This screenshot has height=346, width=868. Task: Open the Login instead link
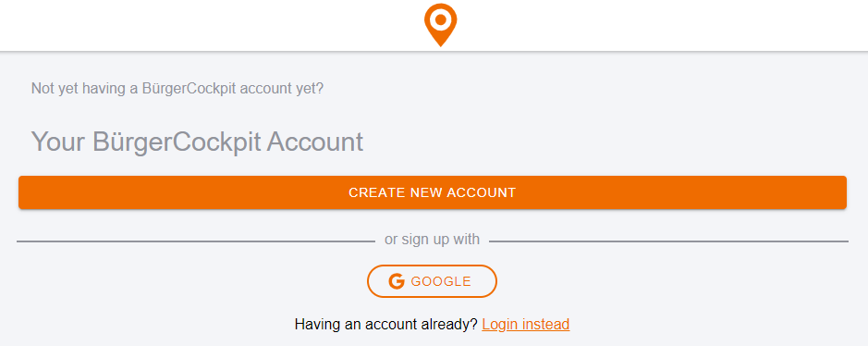pyautogui.click(x=525, y=324)
